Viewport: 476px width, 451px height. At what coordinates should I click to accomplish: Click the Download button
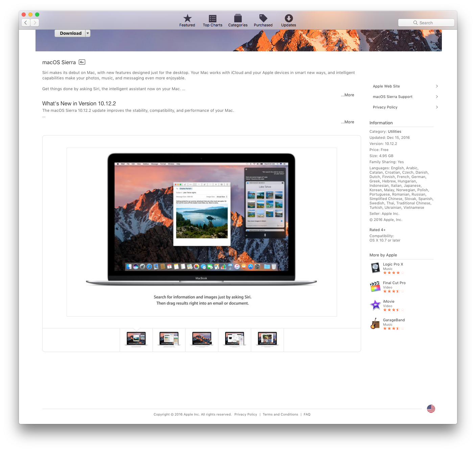coord(70,33)
